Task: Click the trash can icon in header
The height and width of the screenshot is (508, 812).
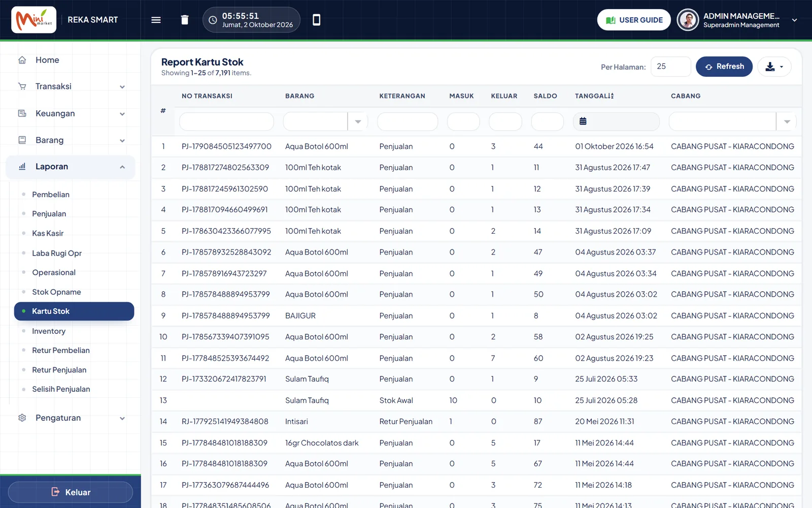Action: pos(185,20)
